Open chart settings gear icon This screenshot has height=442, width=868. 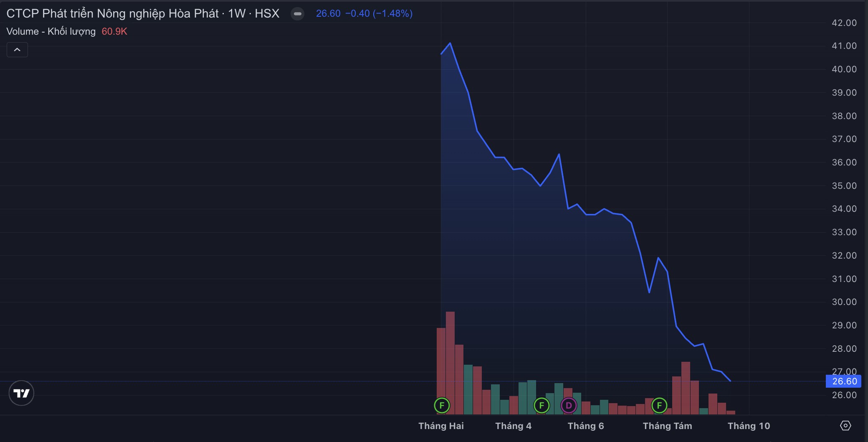click(x=845, y=426)
